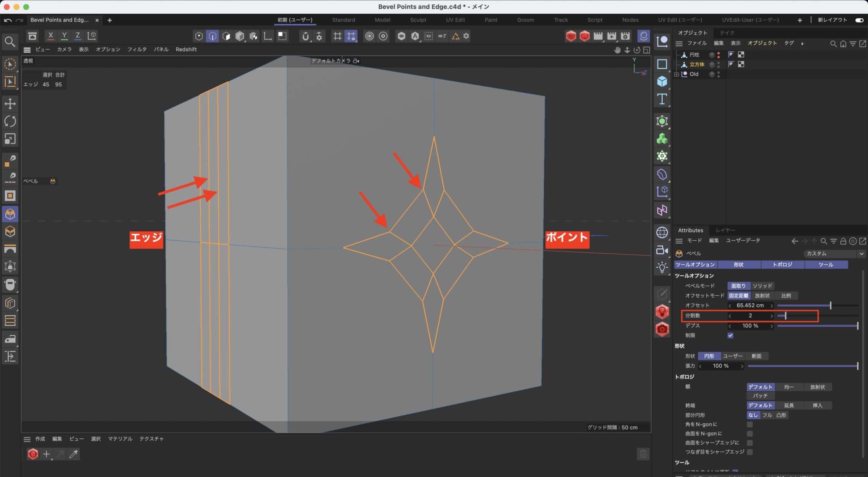
Task: Expand the Old object tree item
Action: (677, 74)
